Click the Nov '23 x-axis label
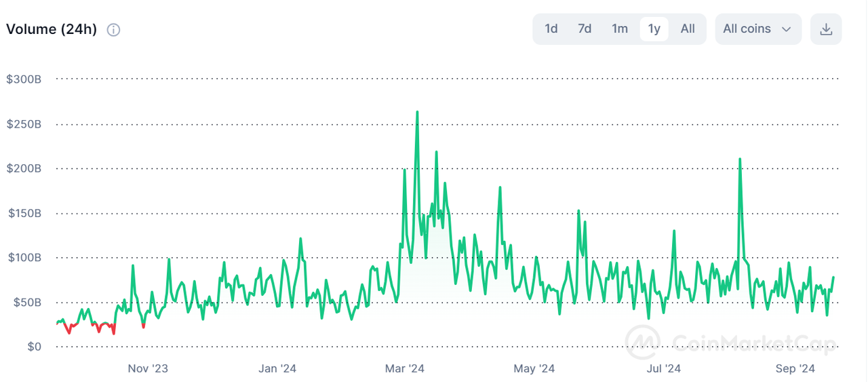Viewport: 868px width, 382px height. [148, 368]
